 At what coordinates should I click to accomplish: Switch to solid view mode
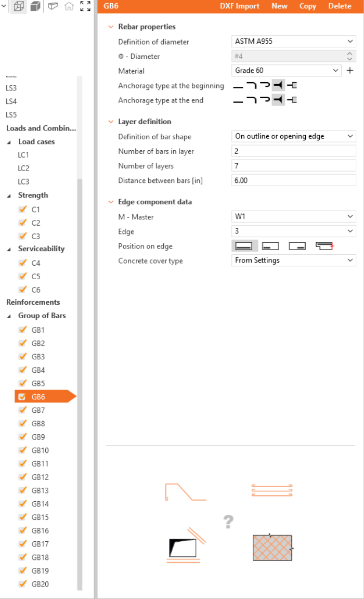(35, 7)
